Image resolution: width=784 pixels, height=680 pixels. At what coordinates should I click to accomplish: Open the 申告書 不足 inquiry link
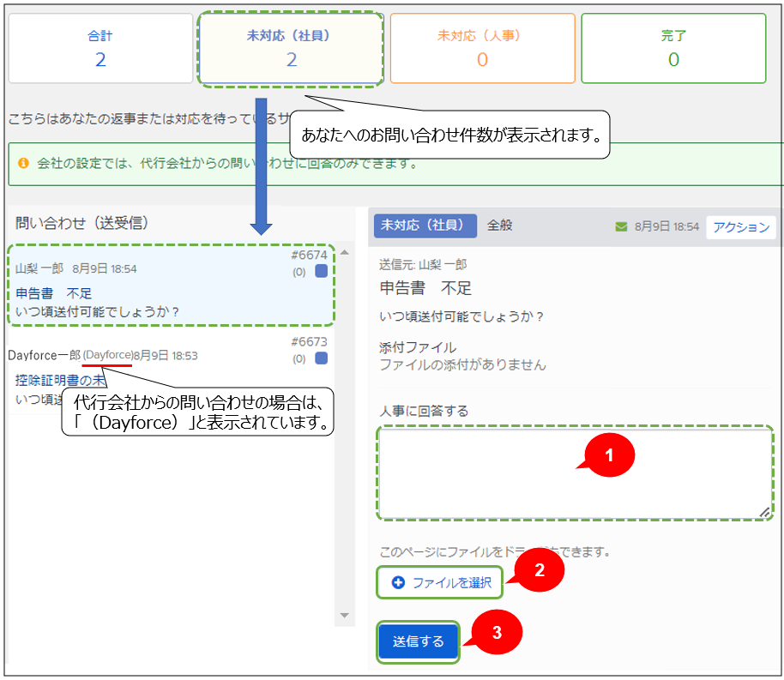pyautogui.click(x=53, y=293)
